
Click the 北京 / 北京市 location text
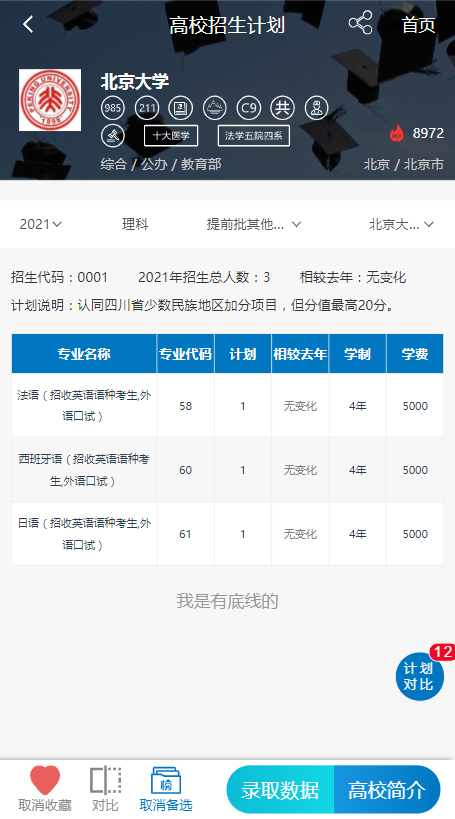(x=404, y=164)
